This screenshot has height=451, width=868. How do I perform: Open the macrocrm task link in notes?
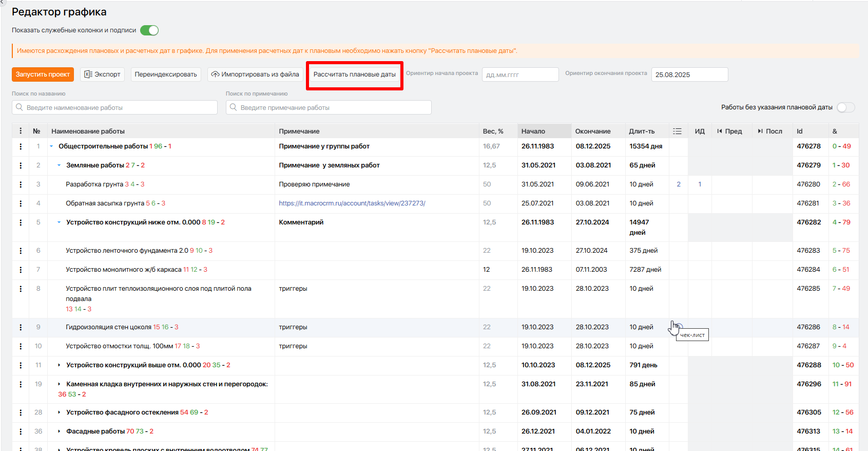click(352, 203)
